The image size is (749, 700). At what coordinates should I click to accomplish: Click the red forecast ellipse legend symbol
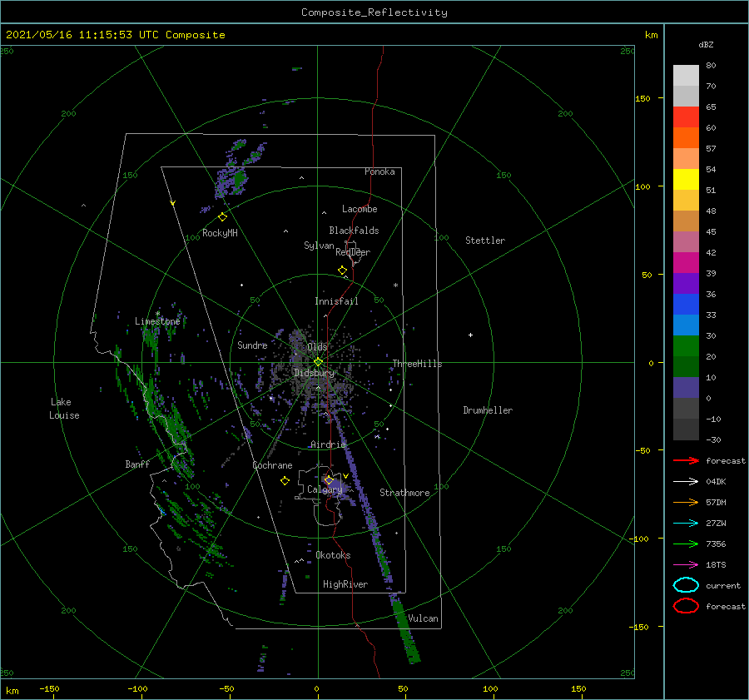click(686, 606)
